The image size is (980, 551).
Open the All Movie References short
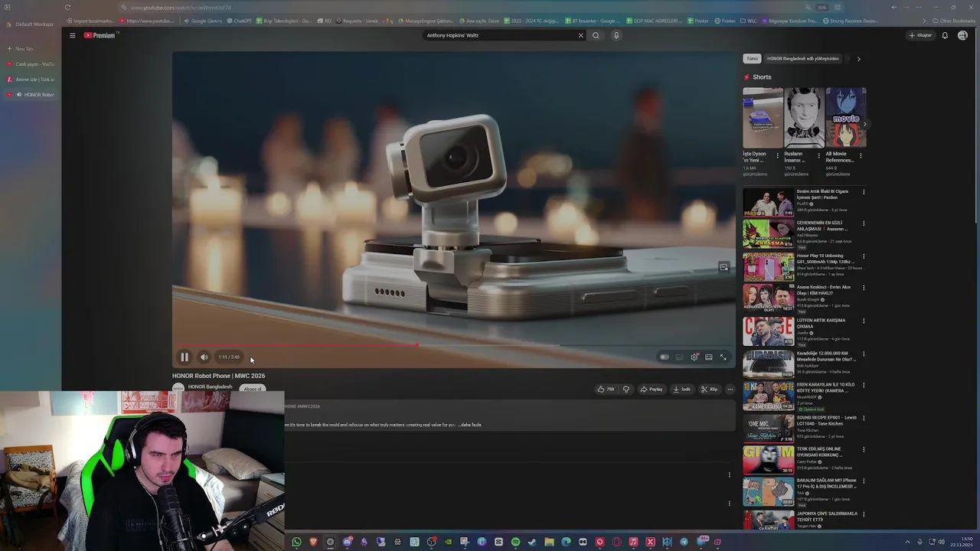(845, 118)
